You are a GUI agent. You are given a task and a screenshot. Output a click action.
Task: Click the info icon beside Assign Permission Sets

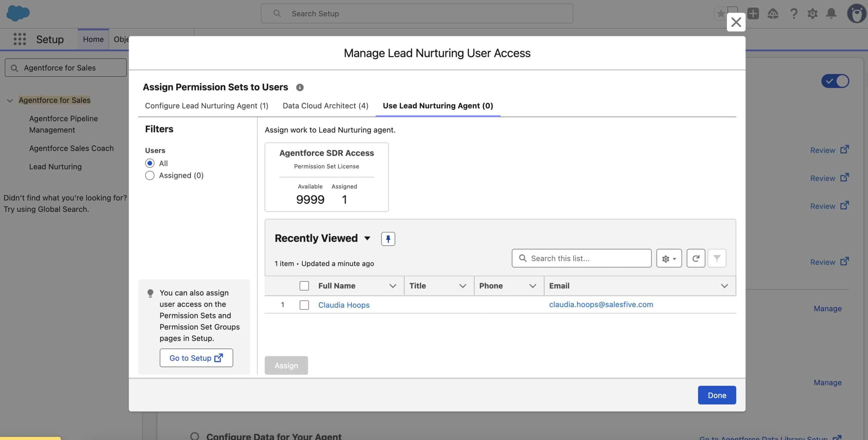pos(300,87)
